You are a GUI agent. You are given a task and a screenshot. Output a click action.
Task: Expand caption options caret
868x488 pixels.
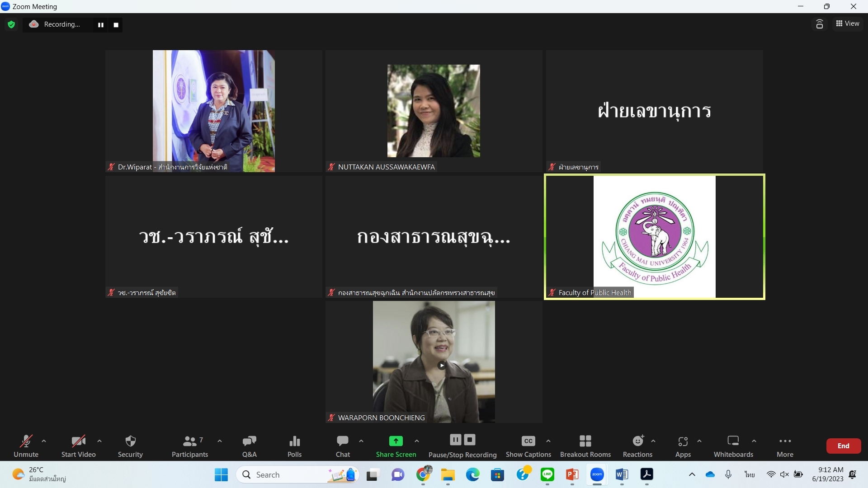(x=548, y=441)
